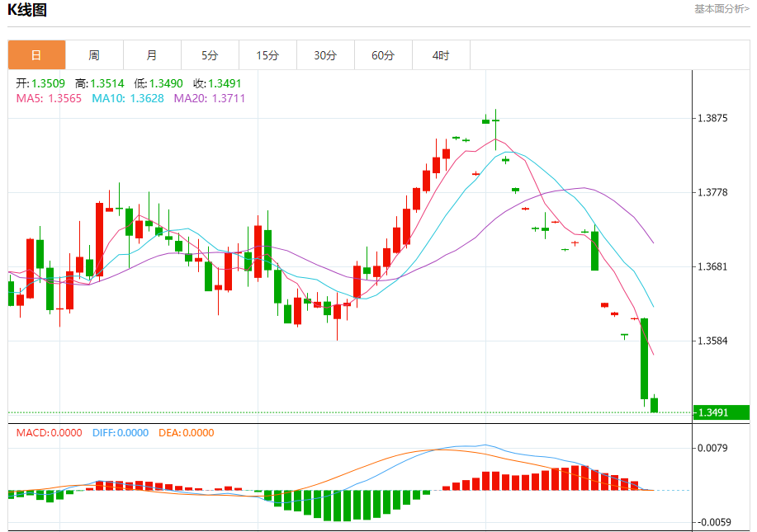Screen dimensions: 757x532
Task: Open the 5分 interval tab
Action: (210, 55)
